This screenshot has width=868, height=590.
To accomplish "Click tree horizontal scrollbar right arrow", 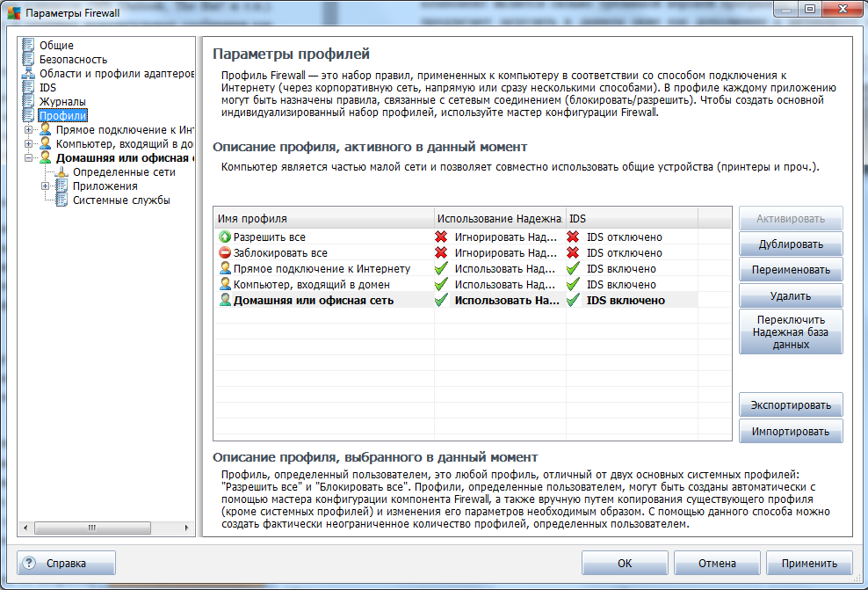I will [186, 528].
